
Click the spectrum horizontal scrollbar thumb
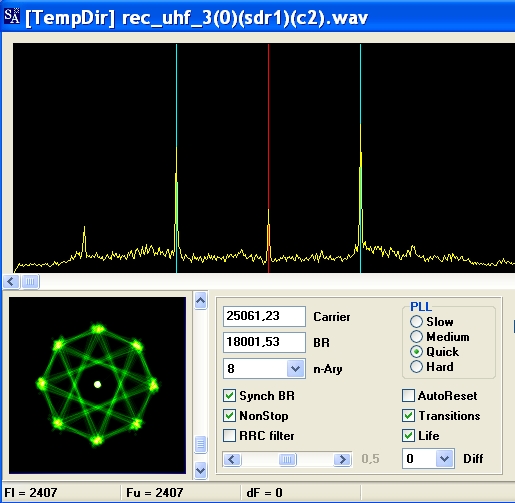[30, 282]
